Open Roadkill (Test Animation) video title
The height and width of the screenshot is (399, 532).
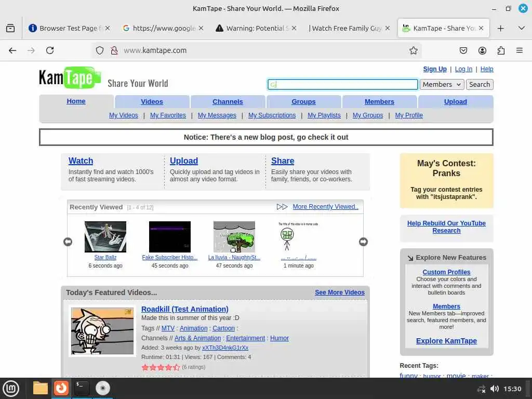click(x=184, y=309)
